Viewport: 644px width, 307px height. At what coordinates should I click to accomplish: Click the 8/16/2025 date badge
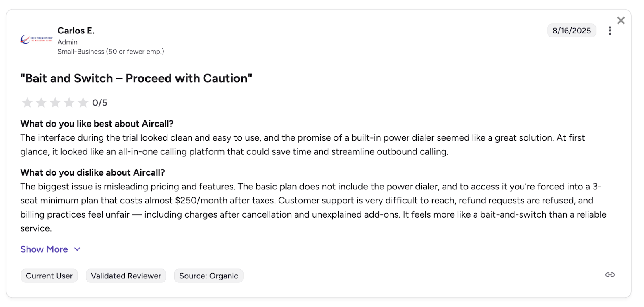(572, 30)
